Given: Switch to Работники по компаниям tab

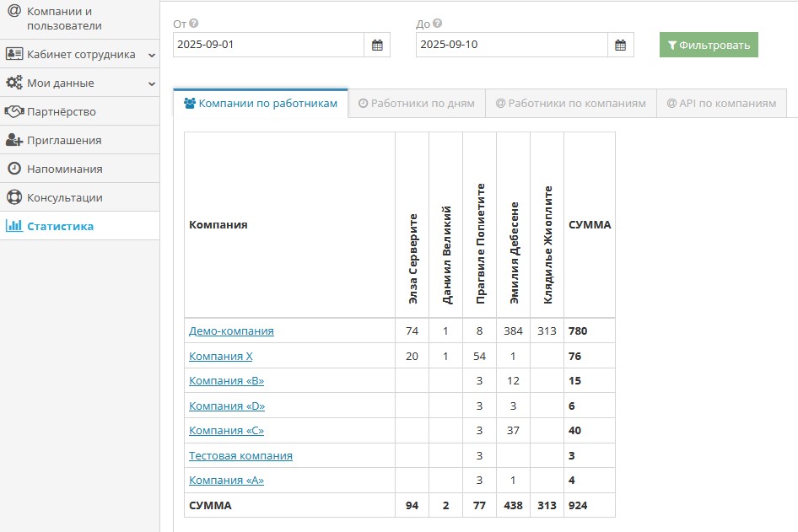Looking at the screenshot, I should [x=571, y=103].
